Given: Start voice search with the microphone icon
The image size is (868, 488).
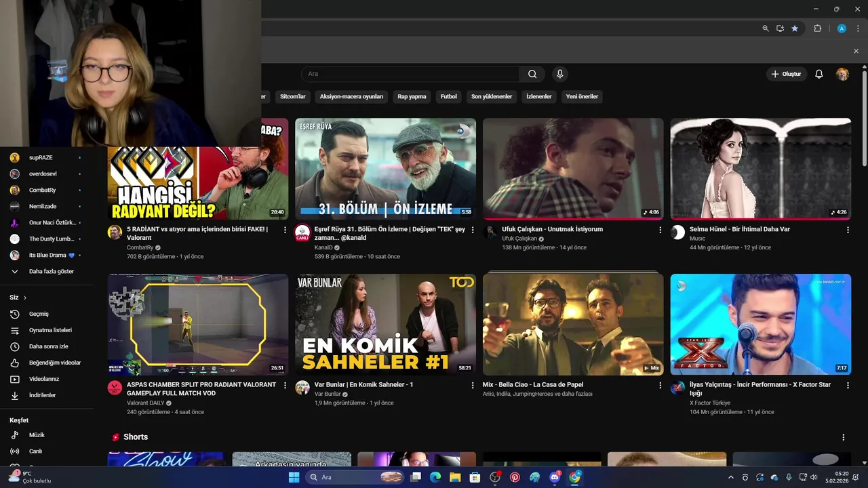Looking at the screenshot, I should [559, 74].
